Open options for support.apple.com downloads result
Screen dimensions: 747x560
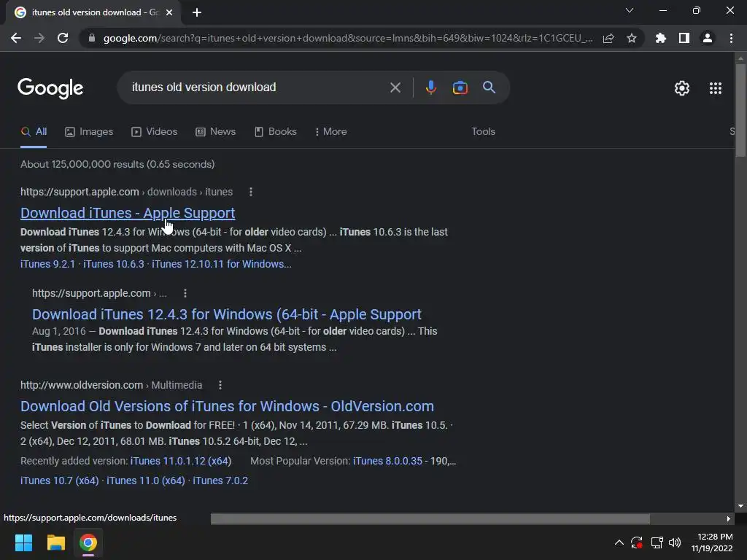point(251,192)
